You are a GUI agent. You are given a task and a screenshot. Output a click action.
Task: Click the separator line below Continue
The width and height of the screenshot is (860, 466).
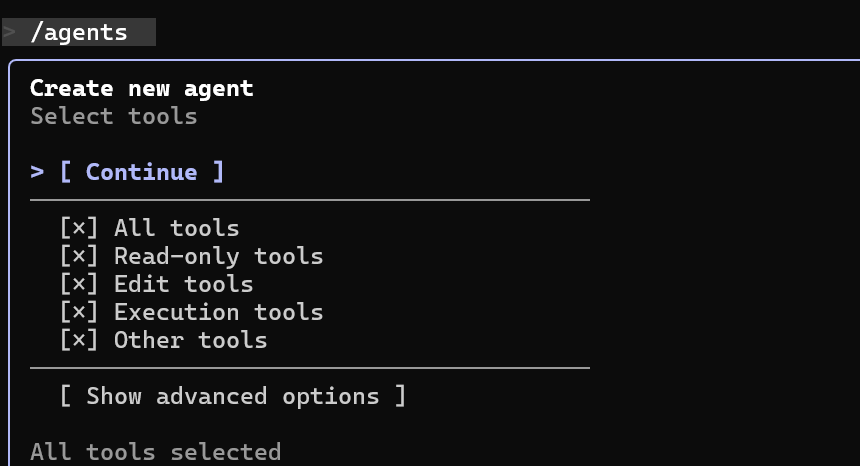pyautogui.click(x=310, y=200)
